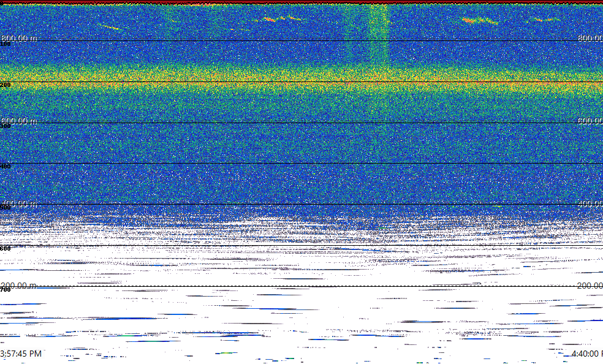Click the 100 depth label
The image size is (603, 364).
[x=6, y=44]
